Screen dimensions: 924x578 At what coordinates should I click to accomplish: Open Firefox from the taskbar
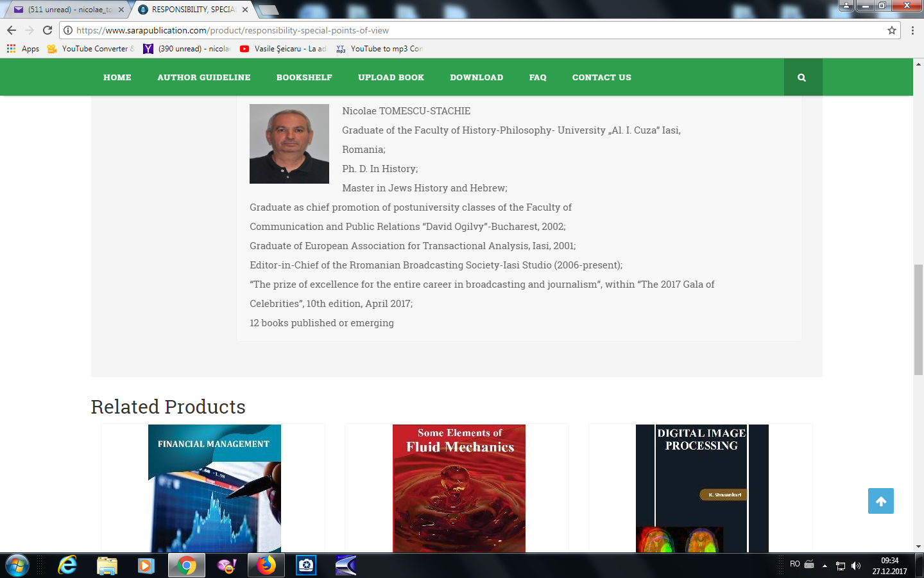266,565
